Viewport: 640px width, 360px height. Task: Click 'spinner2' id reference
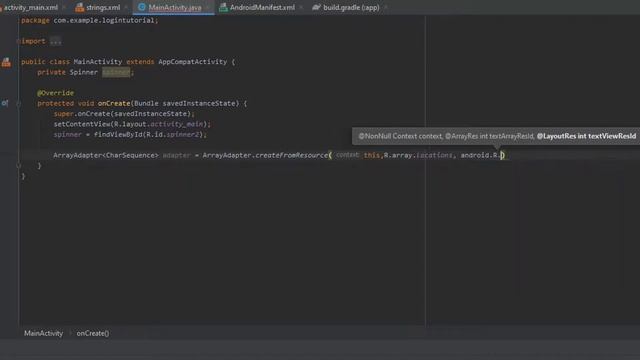pos(182,135)
